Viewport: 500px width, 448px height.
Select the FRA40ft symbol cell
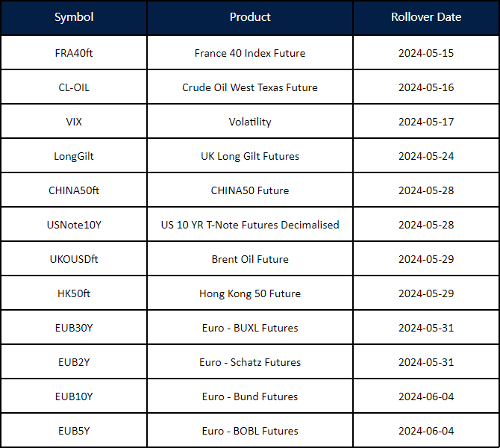[74, 53]
